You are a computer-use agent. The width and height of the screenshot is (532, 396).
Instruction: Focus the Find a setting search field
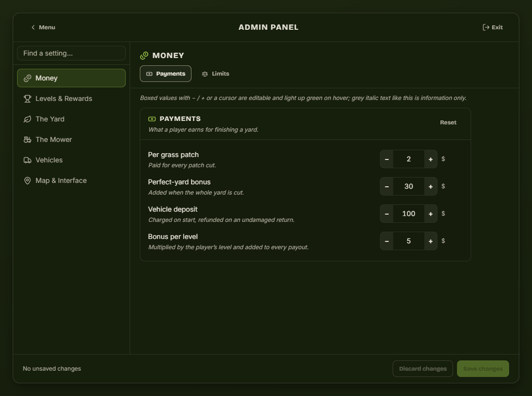71,53
